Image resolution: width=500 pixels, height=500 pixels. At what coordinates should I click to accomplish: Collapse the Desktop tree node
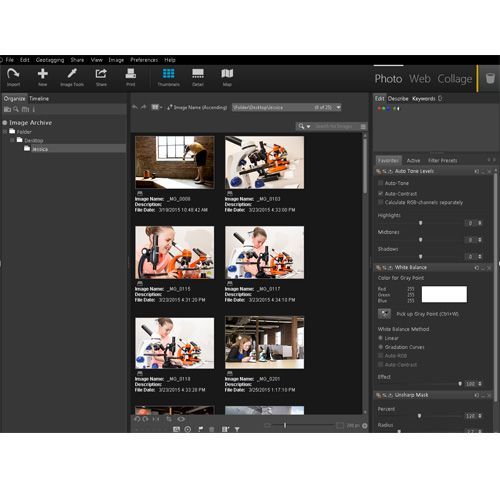(x=12, y=140)
